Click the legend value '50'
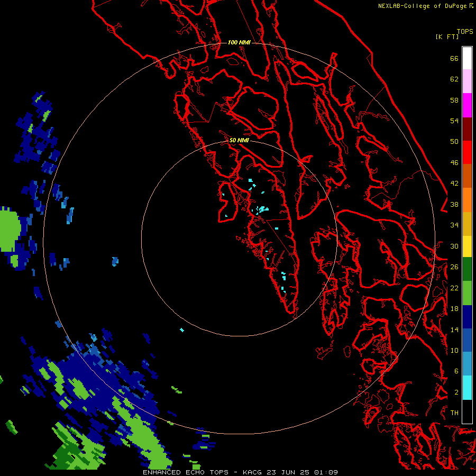This screenshot has height=476, width=476. click(x=454, y=142)
